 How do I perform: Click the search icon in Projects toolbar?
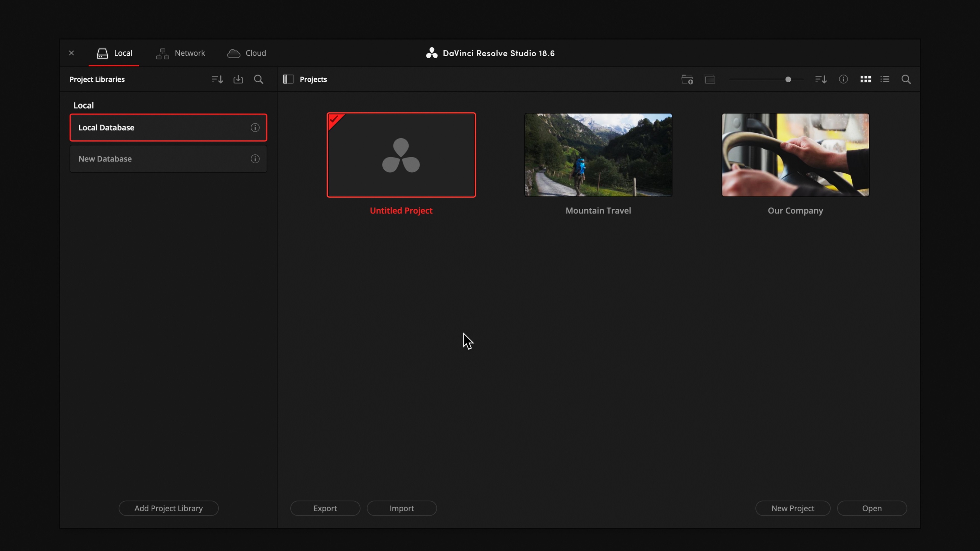click(x=906, y=80)
